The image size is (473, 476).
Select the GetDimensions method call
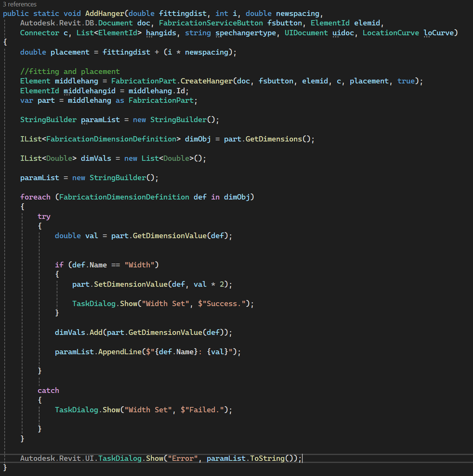click(274, 139)
